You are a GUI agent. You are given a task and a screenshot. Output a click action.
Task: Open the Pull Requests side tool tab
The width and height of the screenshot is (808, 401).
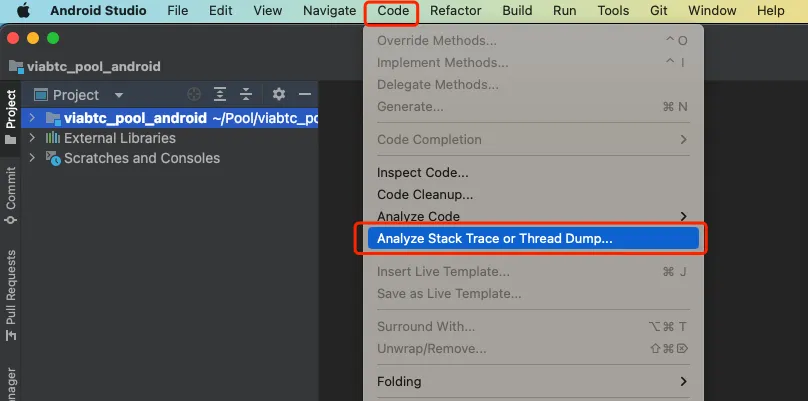point(10,295)
